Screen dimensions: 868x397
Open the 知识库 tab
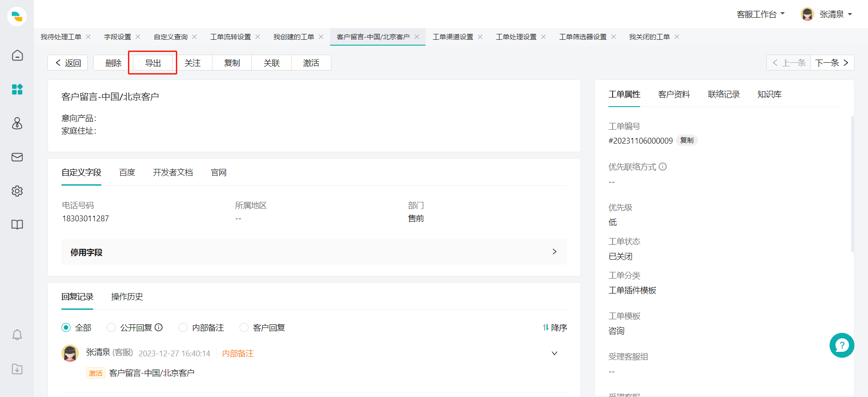769,94
